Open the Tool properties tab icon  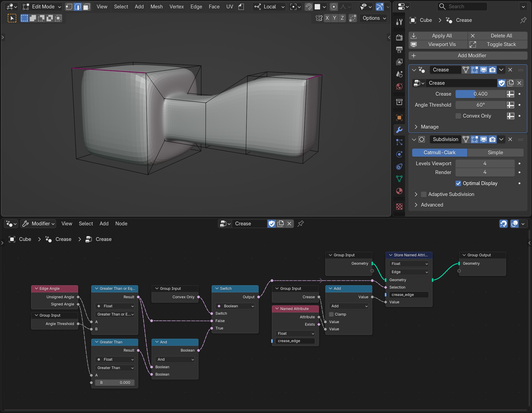[x=399, y=22]
